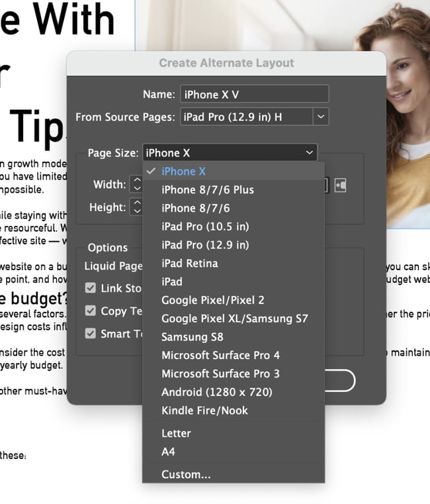Click the landscape orientation icon
430x504 pixels.
tap(340, 185)
